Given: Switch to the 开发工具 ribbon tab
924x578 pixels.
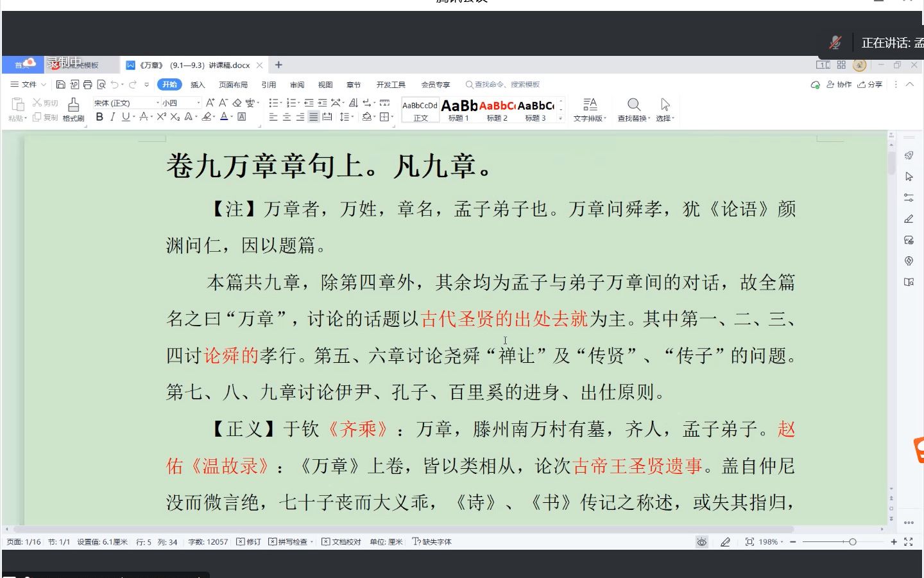Looking at the screenshot, I should click(391, 85).
